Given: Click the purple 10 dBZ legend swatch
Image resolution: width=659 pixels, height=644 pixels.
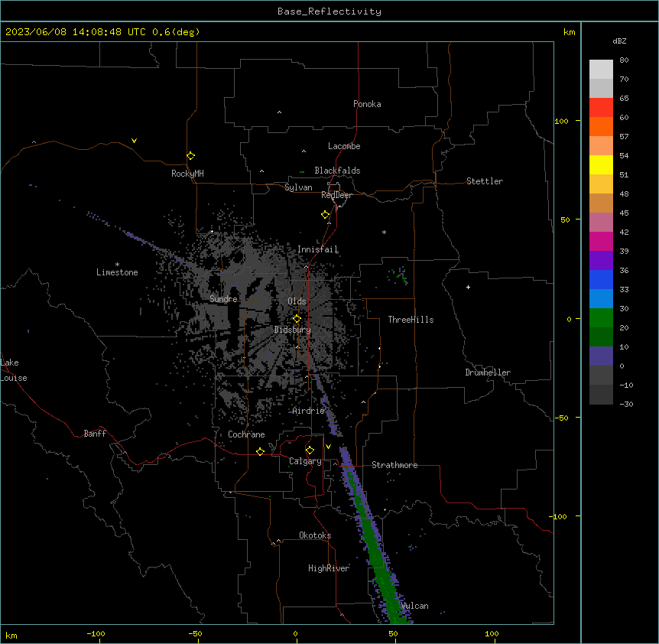Looking at the screenshot, I should (x=601, y=356).
